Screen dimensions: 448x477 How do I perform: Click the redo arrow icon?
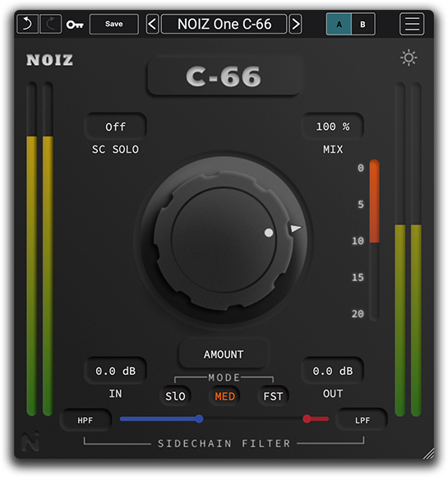50,24
